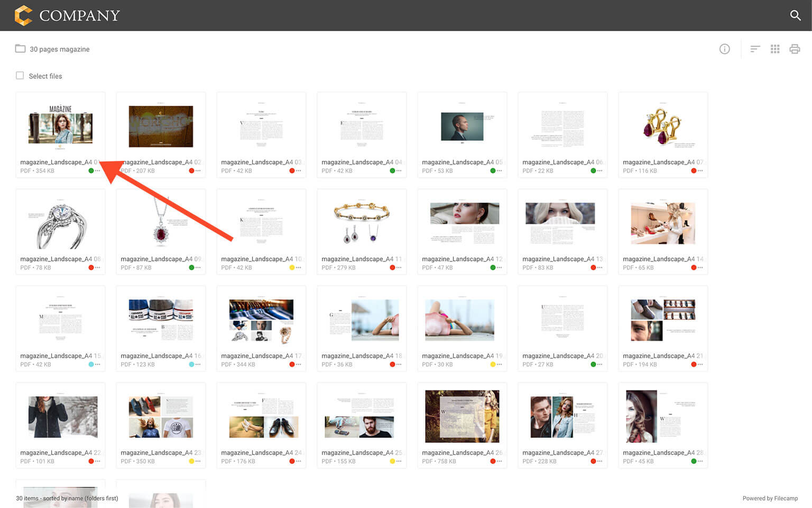Click yellow status dot on magazine_Landscape_A4 10
The height and width of the screenshot is (508, 812).
292,268
